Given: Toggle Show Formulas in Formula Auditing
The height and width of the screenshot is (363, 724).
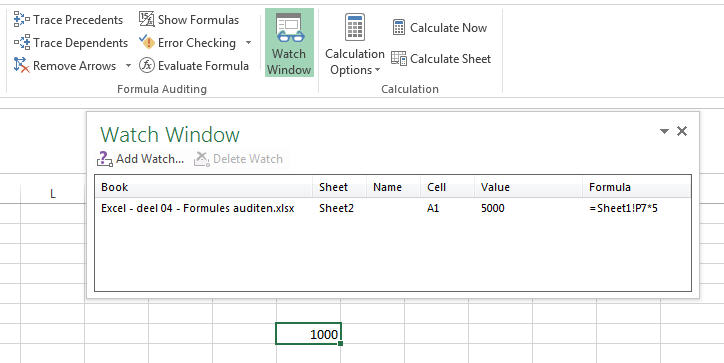Looking at the screenshot, I should point(189,20).
